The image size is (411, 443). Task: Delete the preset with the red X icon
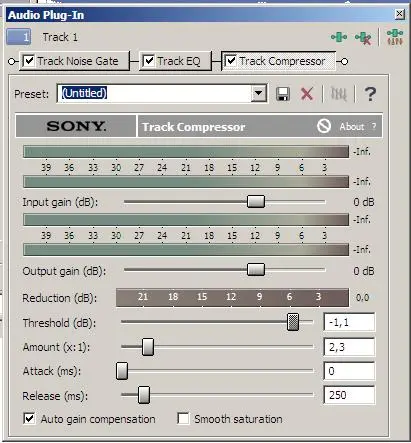click(x=307, y=94)
